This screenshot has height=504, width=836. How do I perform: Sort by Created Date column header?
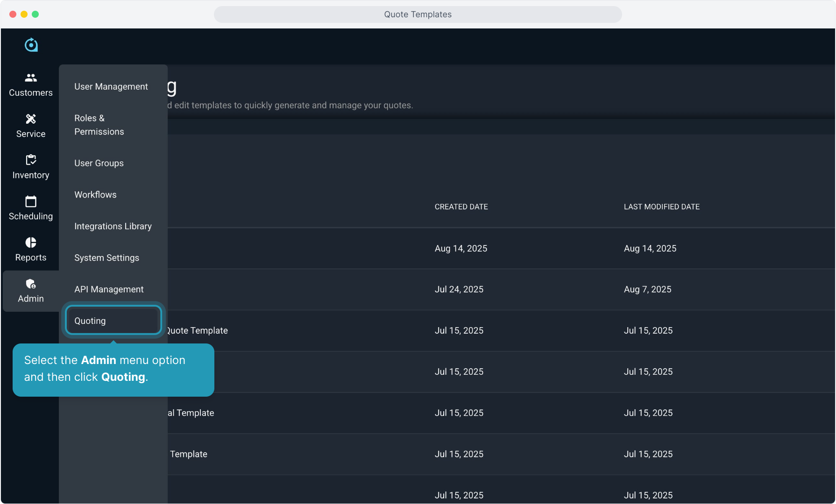461,207
